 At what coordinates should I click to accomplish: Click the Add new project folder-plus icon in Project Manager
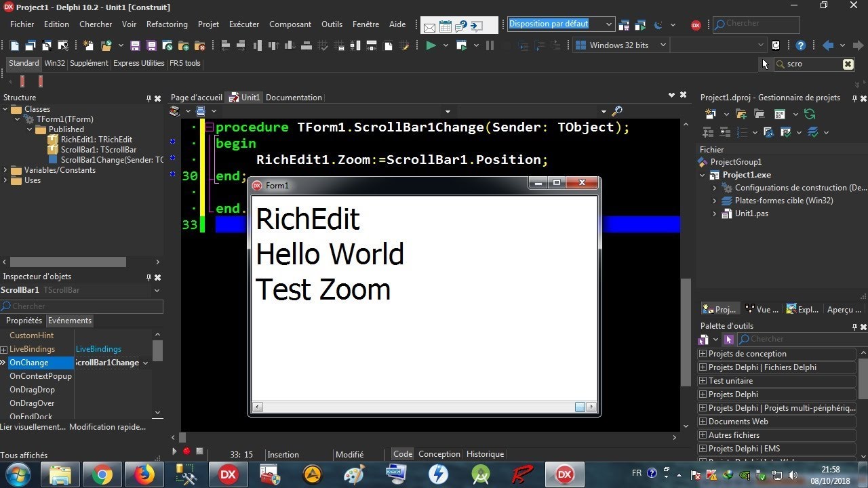pyautogui.click(x=741, y=114)
